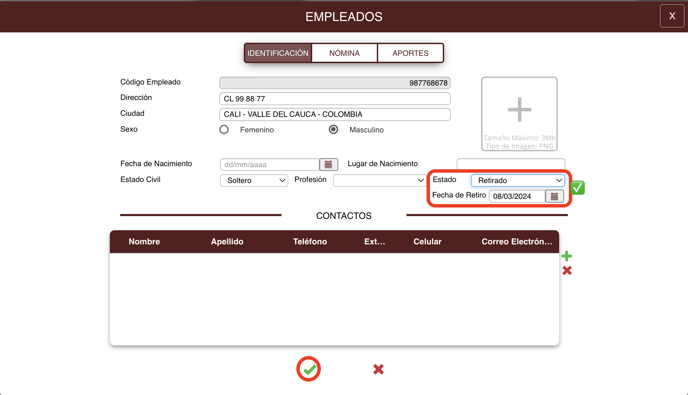Select the IDENTIFICACIÓN tab
This screenshot has width=688, height=395.
(x=278, y=53)
